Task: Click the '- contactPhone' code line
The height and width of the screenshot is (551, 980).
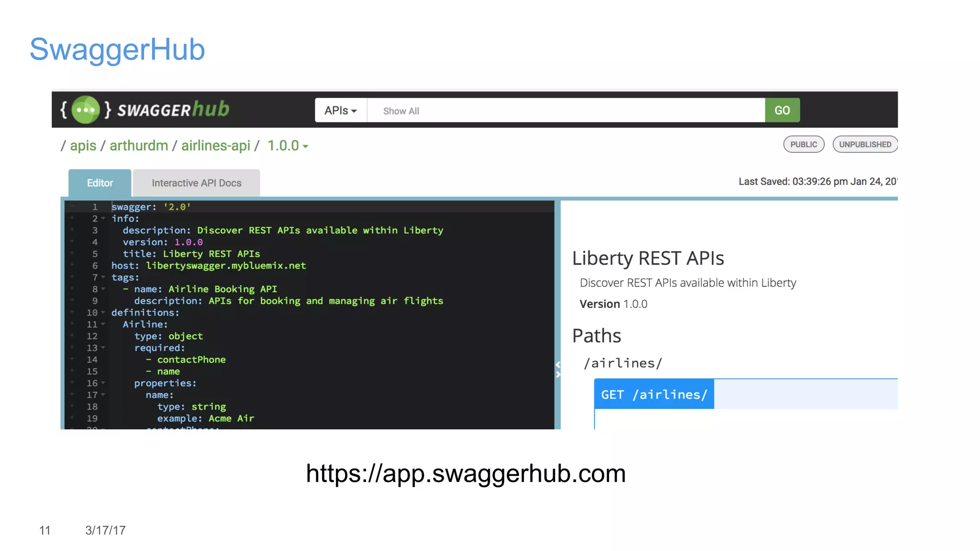Action: (x=186, y=360)
